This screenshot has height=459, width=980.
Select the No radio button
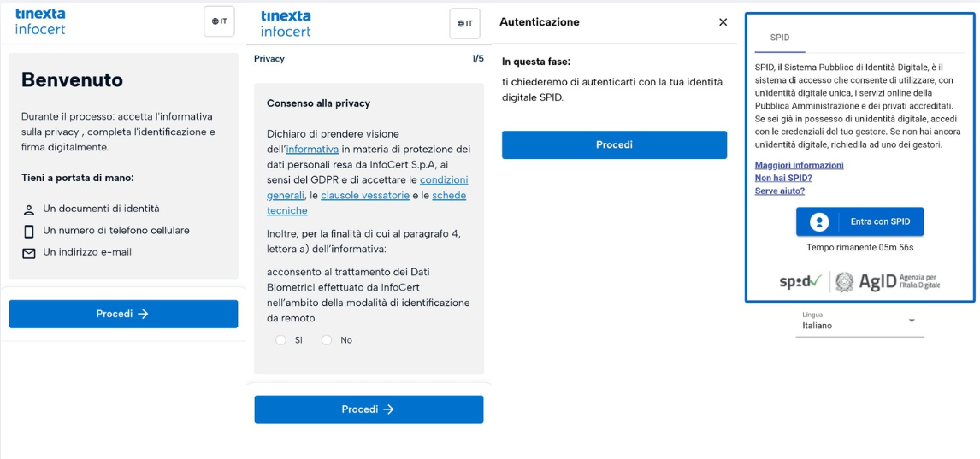(x=327, y=340)
